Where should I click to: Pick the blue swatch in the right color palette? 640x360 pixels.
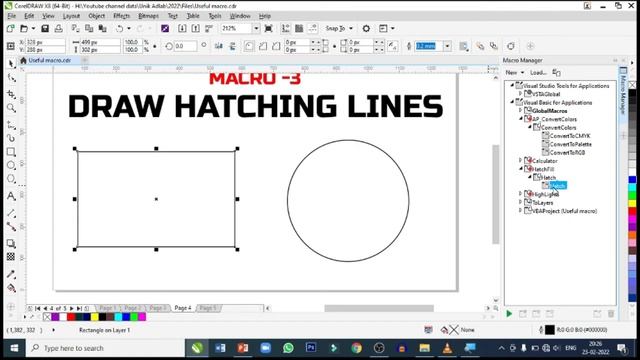pos(632,180)
